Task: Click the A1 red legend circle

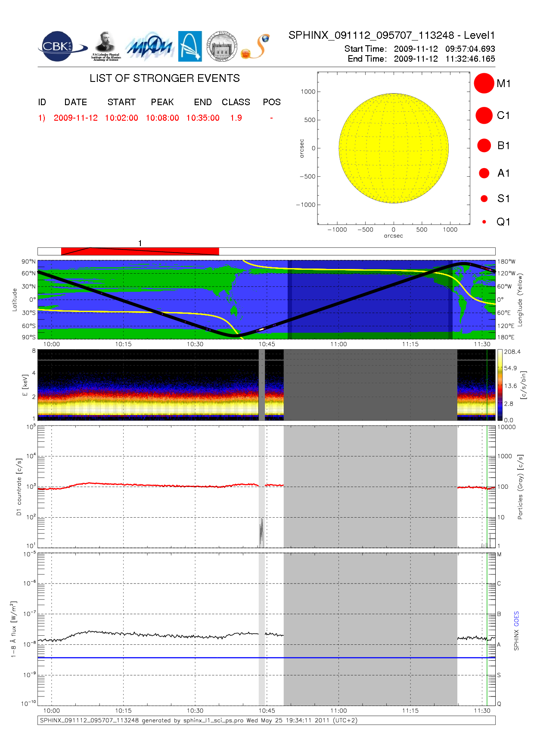Action: (484, 173)
